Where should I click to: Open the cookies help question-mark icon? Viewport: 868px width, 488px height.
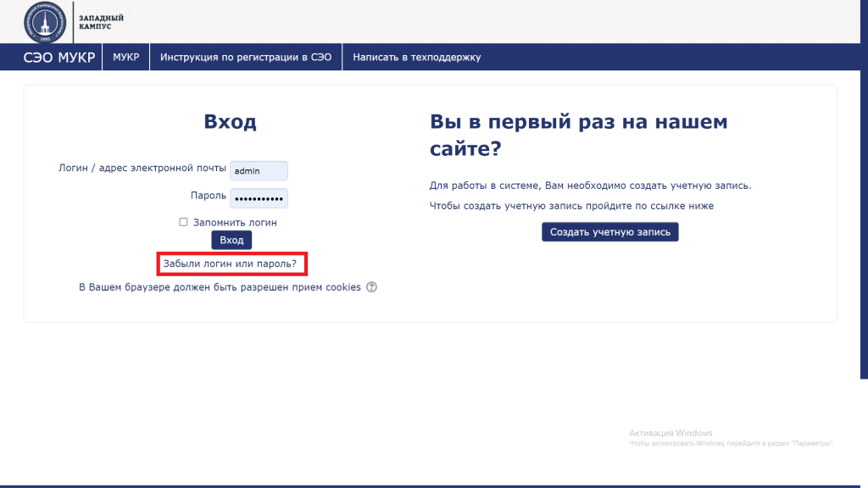click(x=370, y=287)
